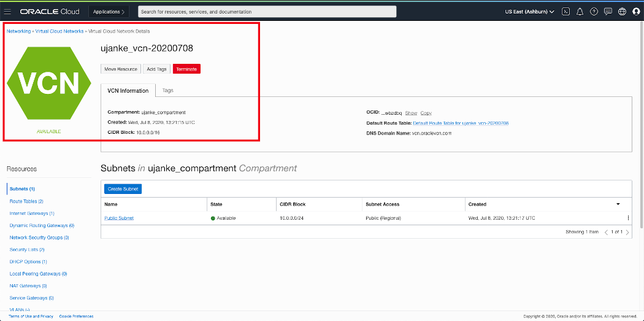Viewport: 644px width, 321px height.
Task: Open the Default Route Table link
Action: (461, 123)
